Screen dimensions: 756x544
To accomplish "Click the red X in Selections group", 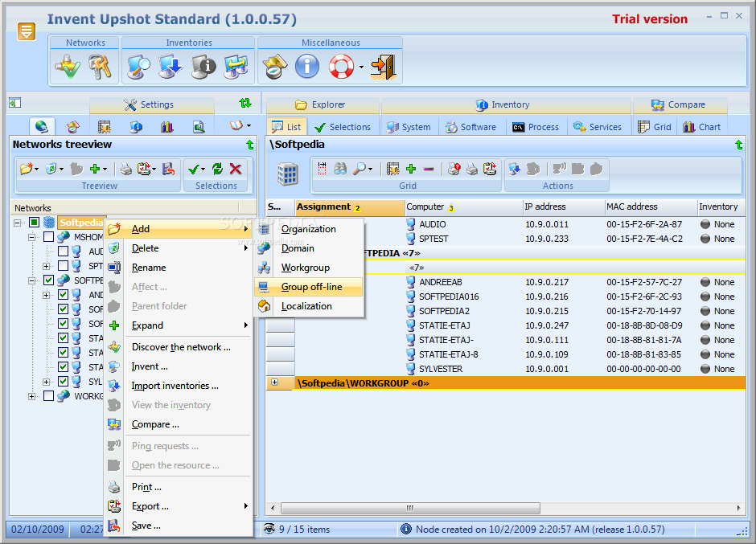I will click(x=236, y=169).
